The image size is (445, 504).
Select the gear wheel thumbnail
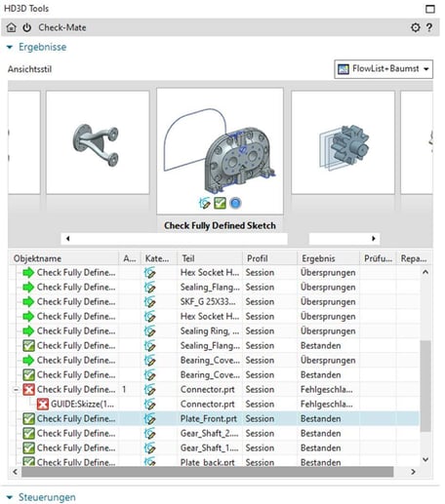point(343,142)
